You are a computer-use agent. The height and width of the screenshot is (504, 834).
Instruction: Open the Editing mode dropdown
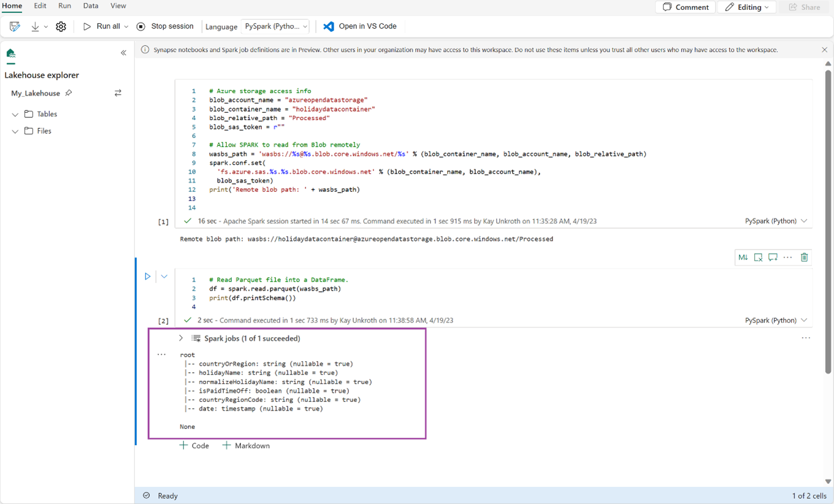pyautogui.click(x=747, y=7)
